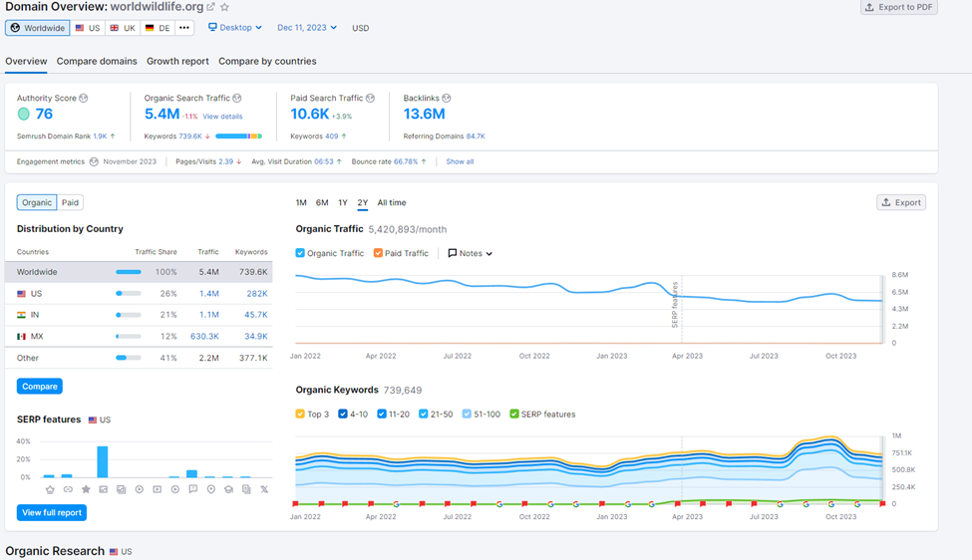Image resolution: width=972 pixels, height=560 pixels.
Task: Disable the Top 3 keywords checkbox
Action: coord(301,414)
